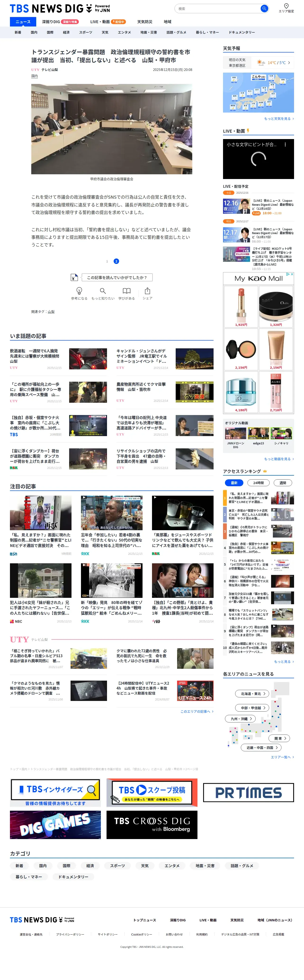Close the My Kao Mall advertisement
304x980 pixels.
pyautogui.click(x=292, y=274)
